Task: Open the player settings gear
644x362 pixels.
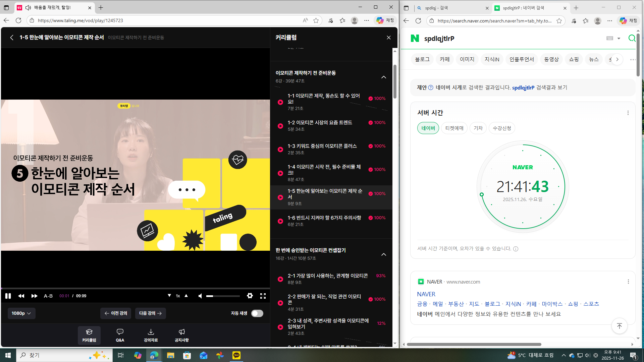Action: click(x=250, y=296)
